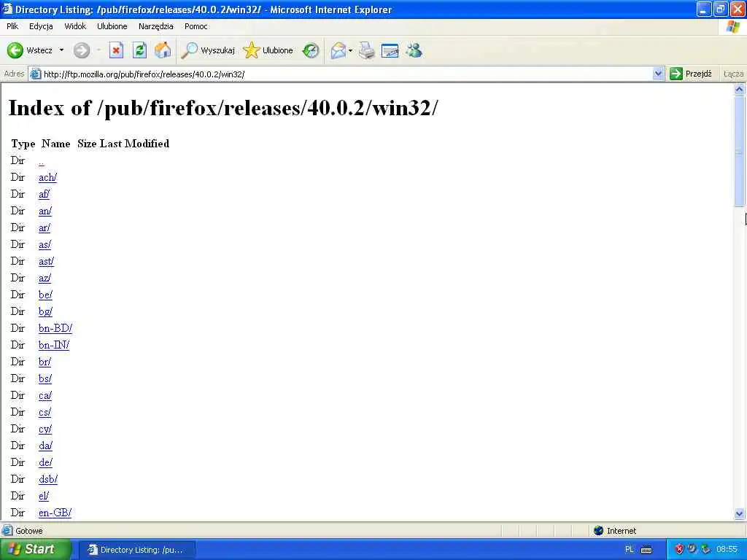Open the cy/ directory link
This screenshot has width=747, height=560.
coord(45,429)
